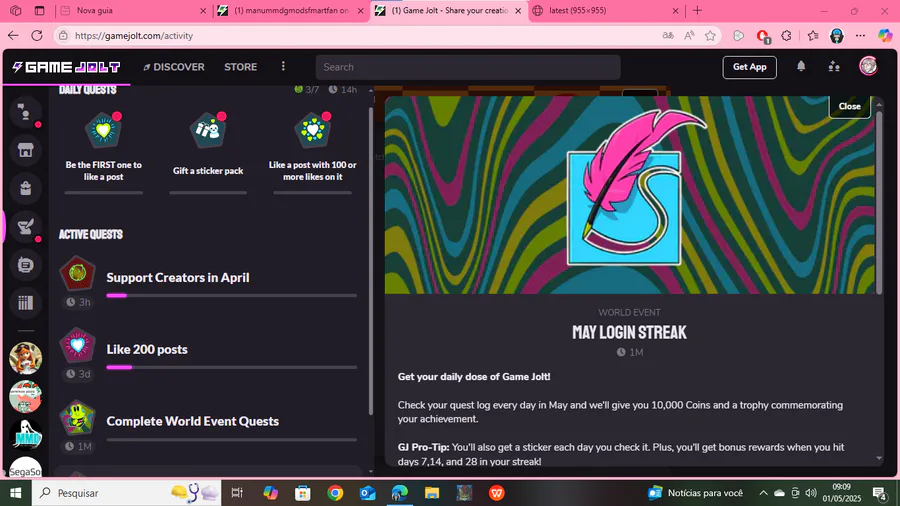The height and width of the screenshot is (506, 900).
Task: Open the favorites hub icon
Action: [813, 36]
